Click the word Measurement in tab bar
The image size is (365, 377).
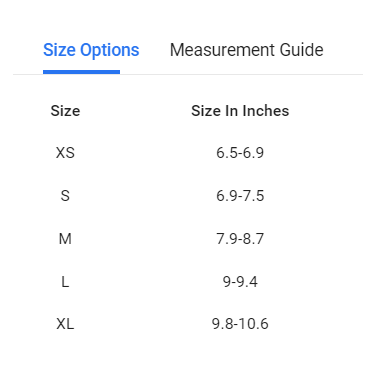(x=222, y=50)
